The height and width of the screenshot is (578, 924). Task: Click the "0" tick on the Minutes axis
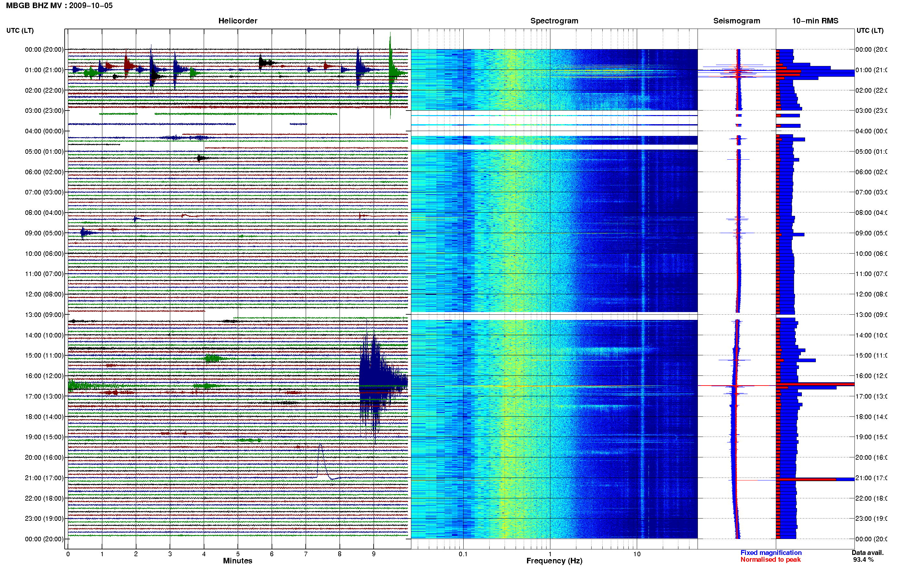68,554
